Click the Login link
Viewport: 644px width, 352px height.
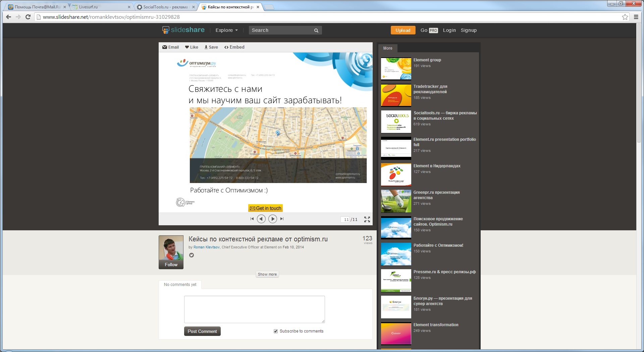[449, 30]
